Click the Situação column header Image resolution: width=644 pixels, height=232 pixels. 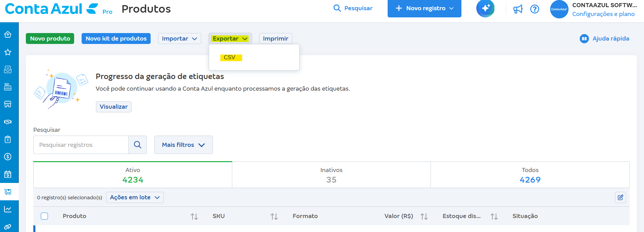coord(525,216)
